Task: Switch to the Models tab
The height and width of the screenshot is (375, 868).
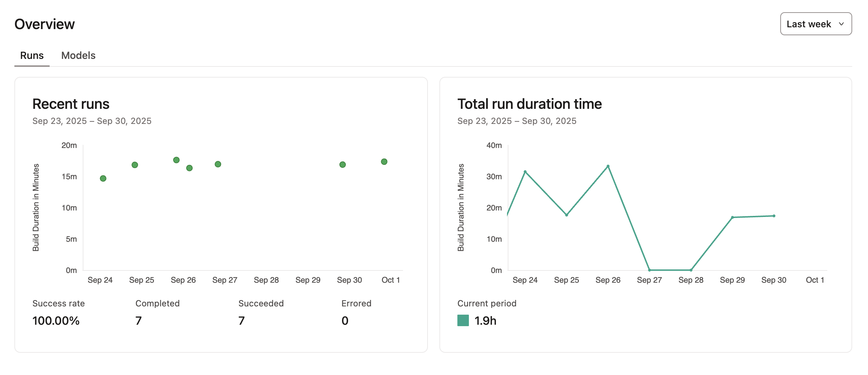Action: [x=78, y=55]
